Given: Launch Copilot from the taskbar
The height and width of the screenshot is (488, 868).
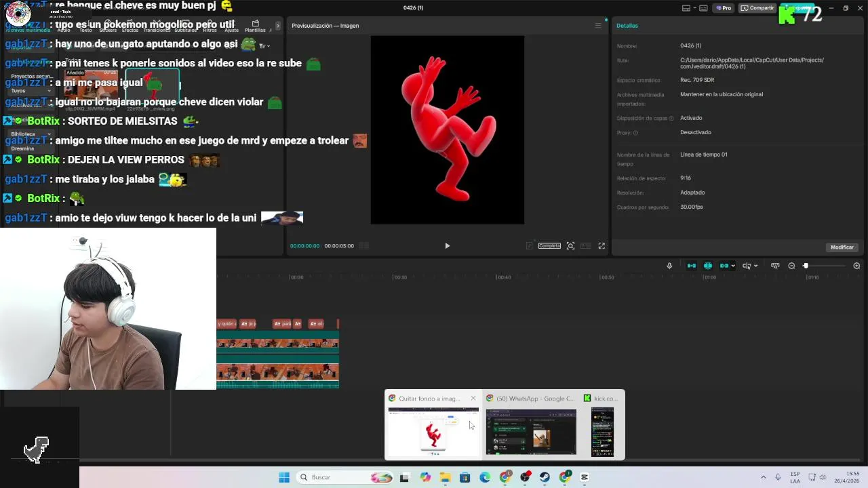Looking at the screenshot, I should pyautogui.click(x=425, y=477).
